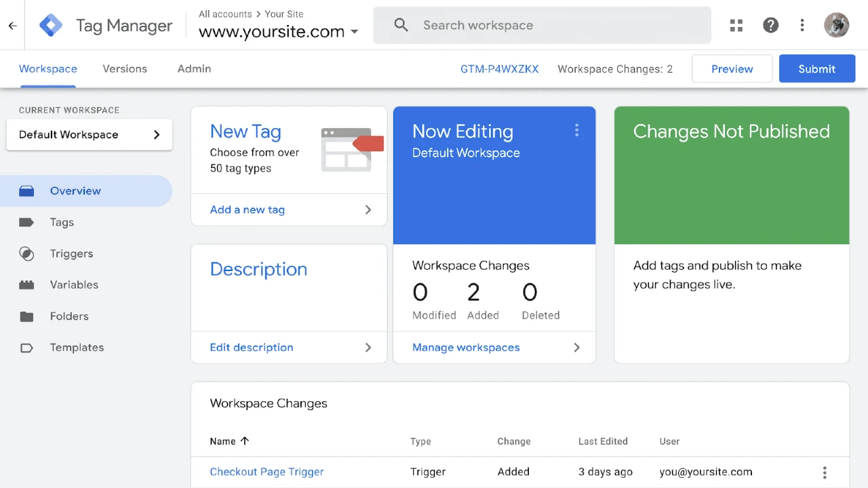Click the search magnifier icon
The width and height of the screenshot is (868, 488).
401,25
